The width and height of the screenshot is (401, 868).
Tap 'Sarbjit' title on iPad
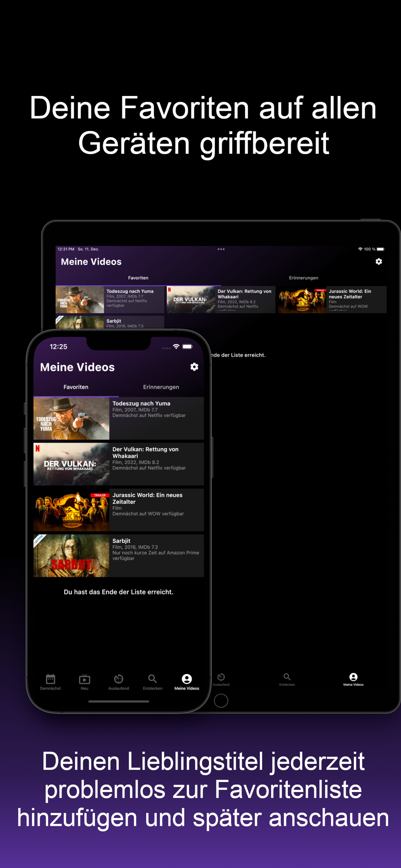pyautogui.click(x=114, y=321)
